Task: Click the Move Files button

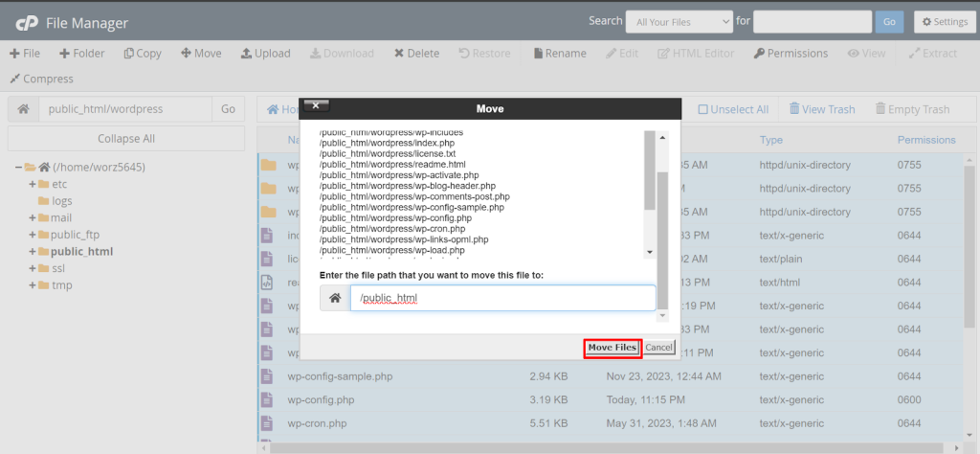Action: click(612, 347)
